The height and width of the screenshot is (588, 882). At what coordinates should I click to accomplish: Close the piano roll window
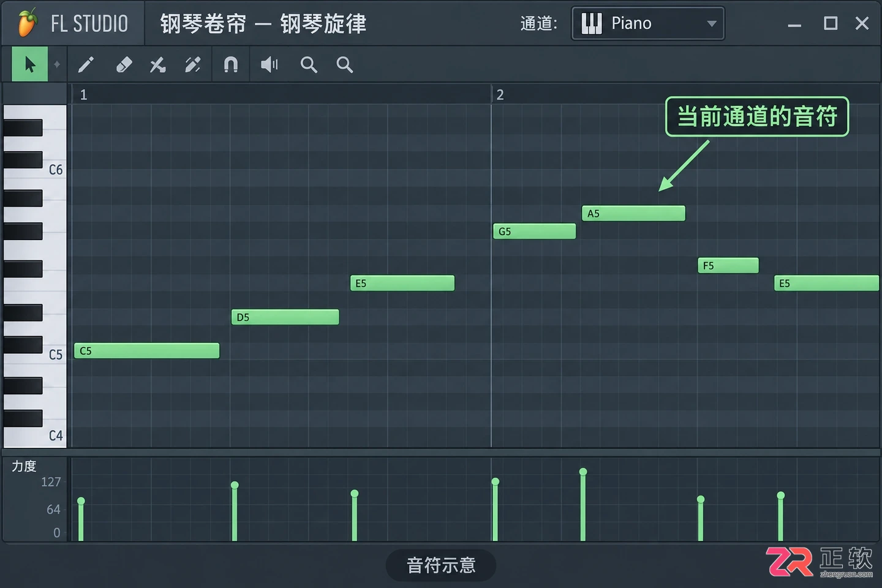coord(862,23)
